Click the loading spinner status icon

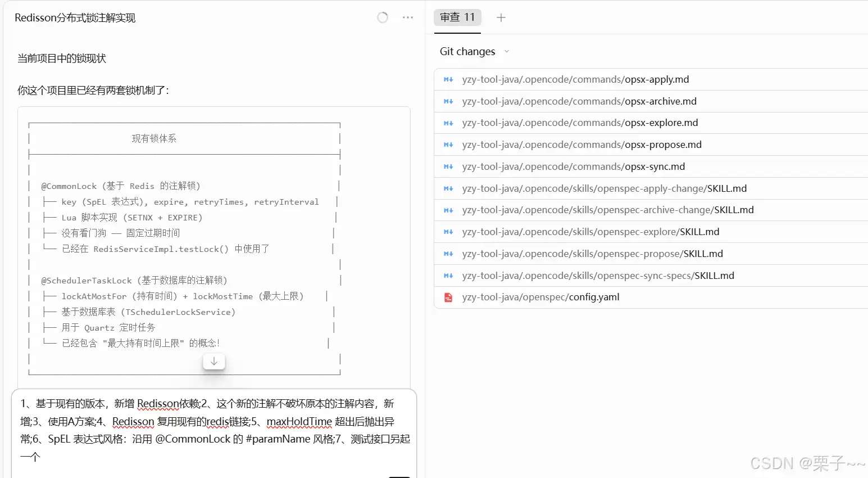pos(383,17)
